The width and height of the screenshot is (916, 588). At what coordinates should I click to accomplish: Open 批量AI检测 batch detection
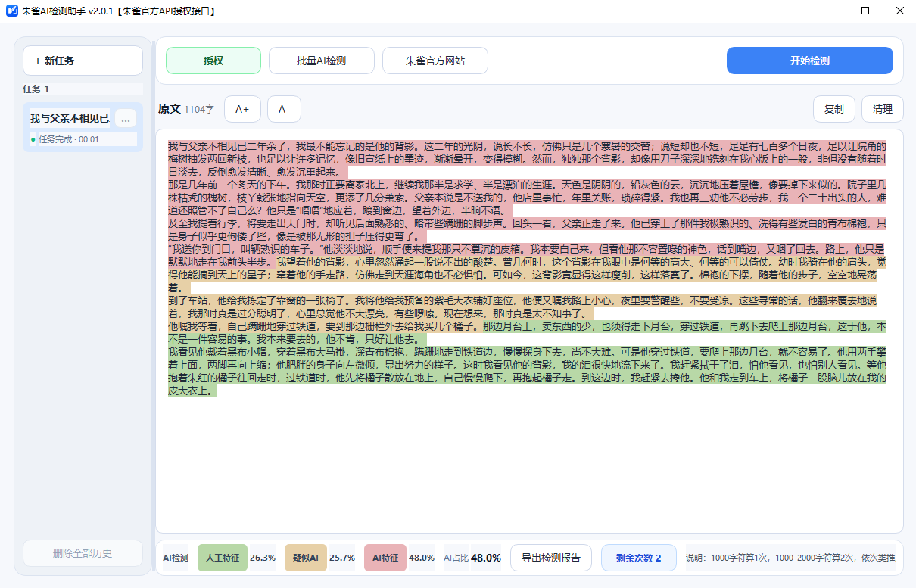[322, 61]
